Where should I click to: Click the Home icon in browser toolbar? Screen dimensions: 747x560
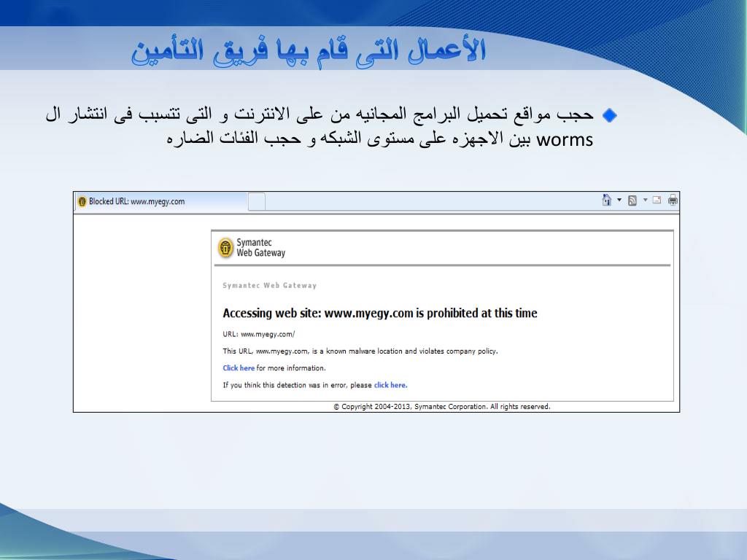(606, 200)
